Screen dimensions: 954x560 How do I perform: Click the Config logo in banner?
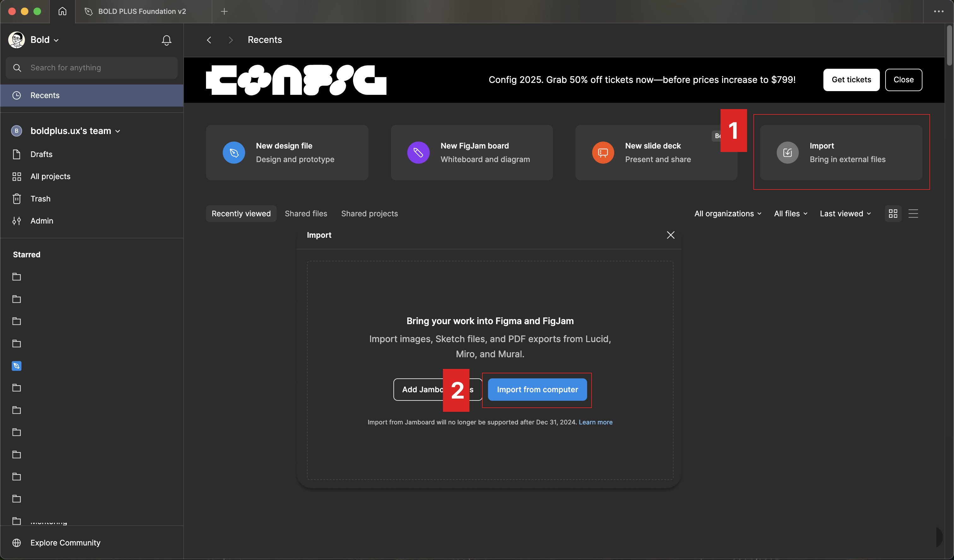296,80
